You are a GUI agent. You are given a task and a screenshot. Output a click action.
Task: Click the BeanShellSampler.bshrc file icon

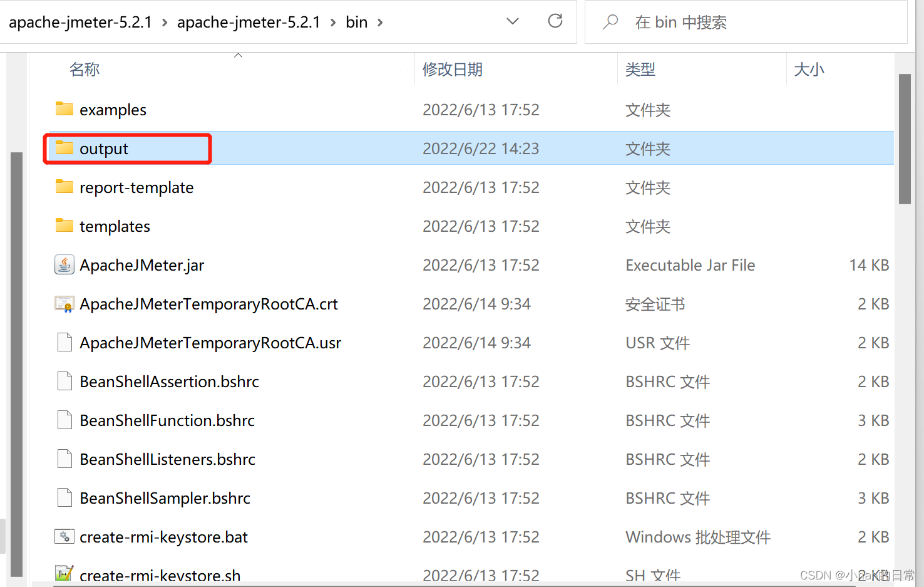click(x=64, y=498)
